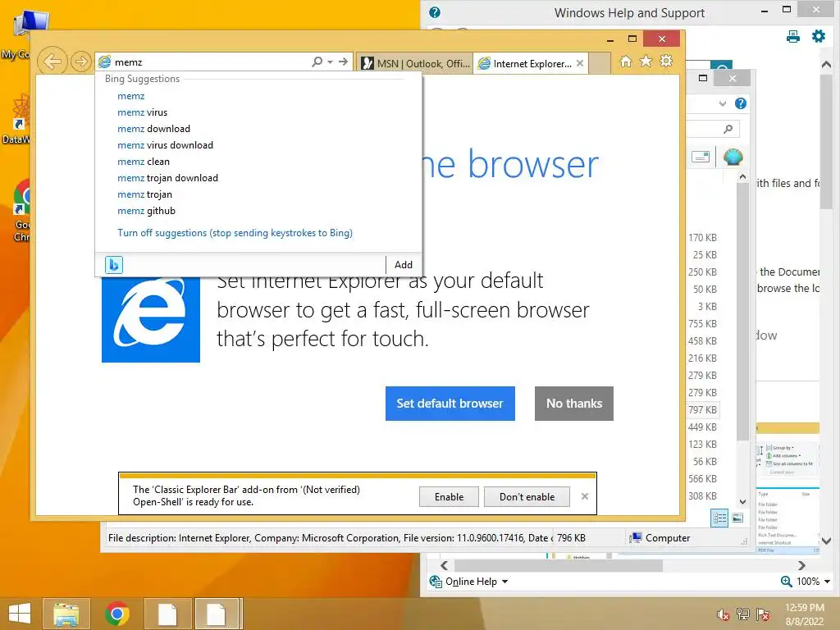The height and width of the screenshot is (630, 840).
Task: Select the Internet Explorer tab
Action: click(524, 63)
